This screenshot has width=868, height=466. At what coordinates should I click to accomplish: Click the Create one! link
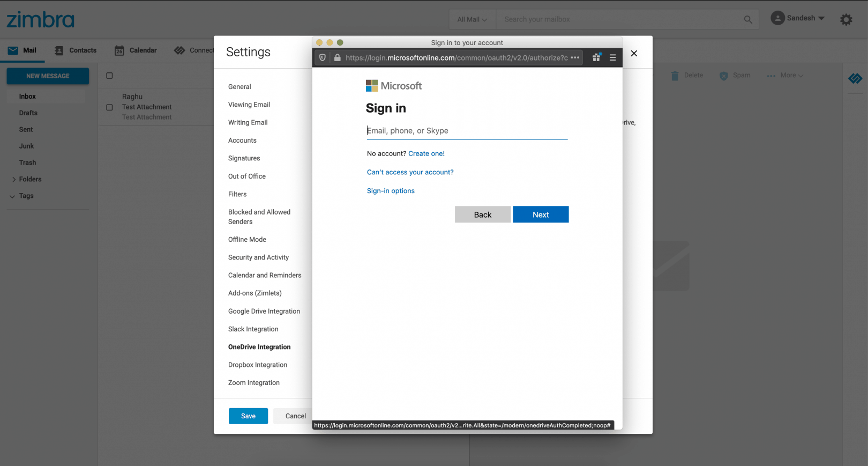pos(426,153)
